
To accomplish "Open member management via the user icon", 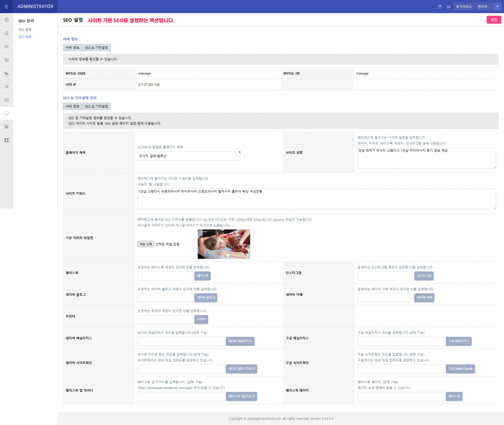I will point(6,33).
